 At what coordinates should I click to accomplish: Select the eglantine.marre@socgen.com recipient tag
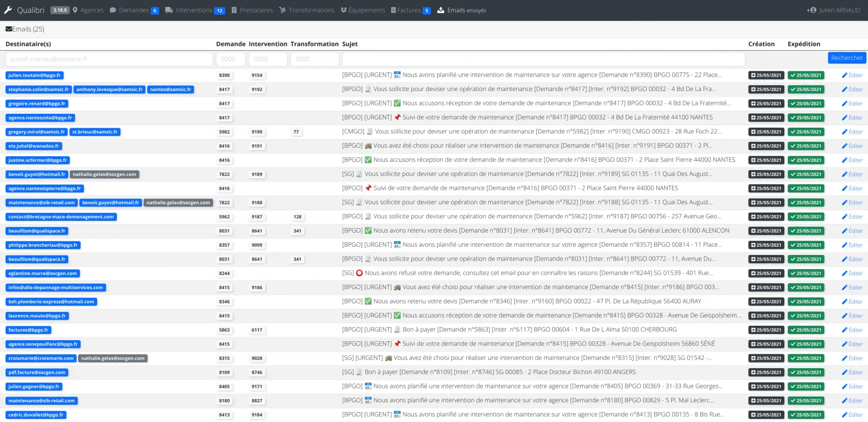coord(42,274)
